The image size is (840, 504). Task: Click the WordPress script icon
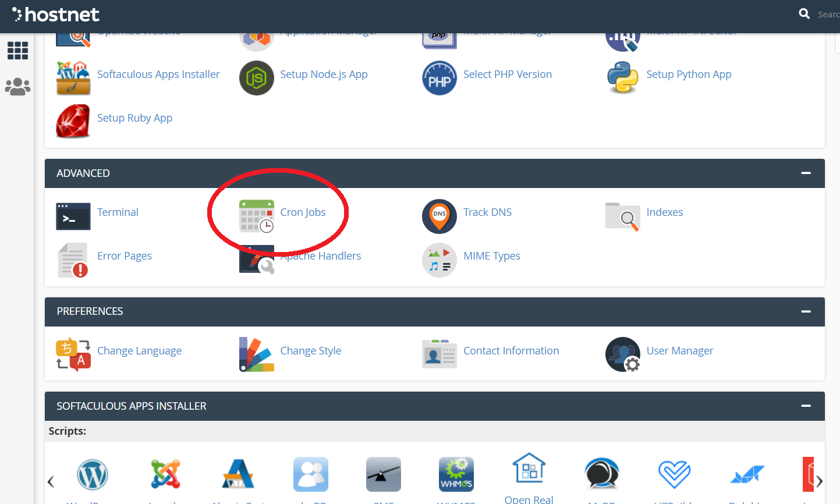click(x=93, y=474)
